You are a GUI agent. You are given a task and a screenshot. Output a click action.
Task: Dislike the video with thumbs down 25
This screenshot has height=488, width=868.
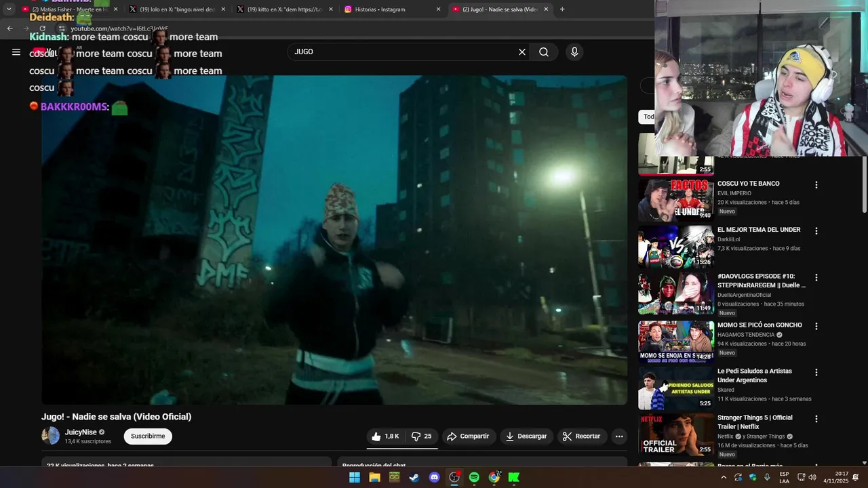tap(421, 436)
